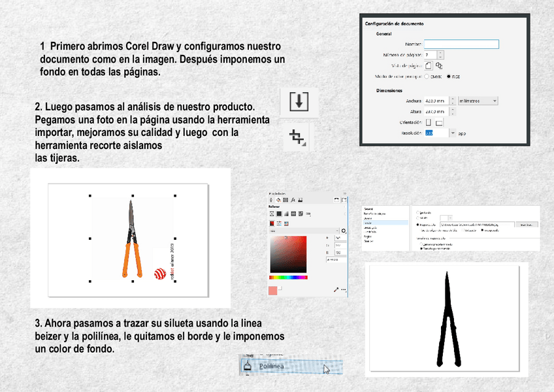Viewport: 554px width, 392px height.
Task: Click the R value field in Properties
Action: click(340, 238)
